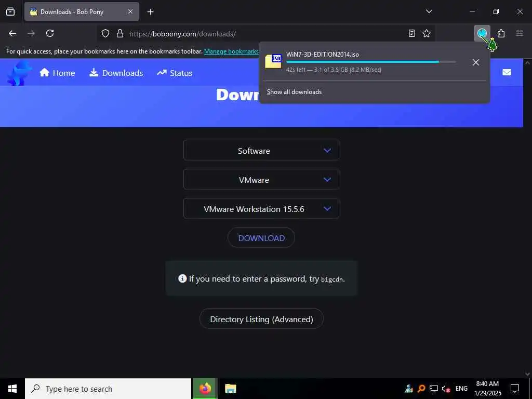Viewport: 532px width, 399px height.
Task: Open Downloads in site navigation
Action: coord(116,73)
